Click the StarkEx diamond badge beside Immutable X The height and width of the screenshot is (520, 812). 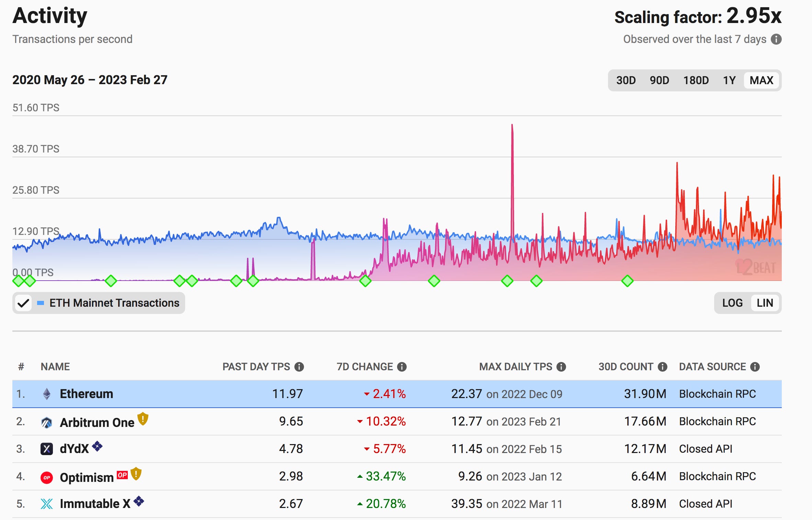139,501
